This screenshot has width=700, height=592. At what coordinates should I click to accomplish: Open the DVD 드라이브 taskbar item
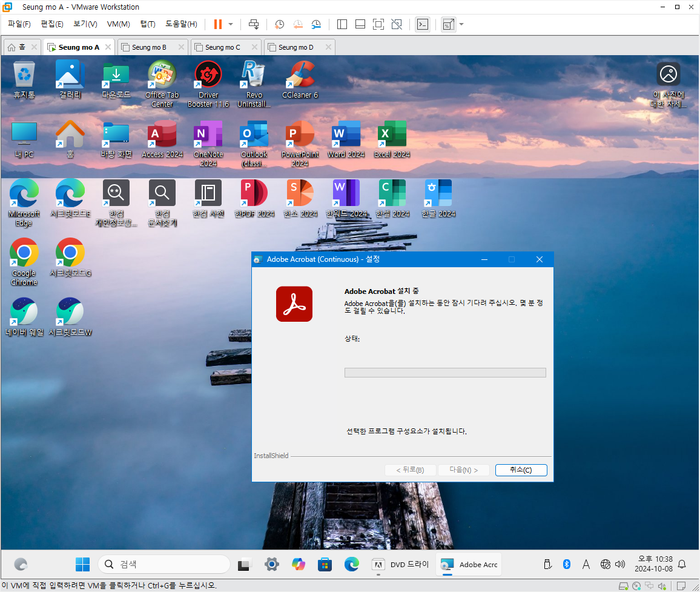(x=400, y=564)
